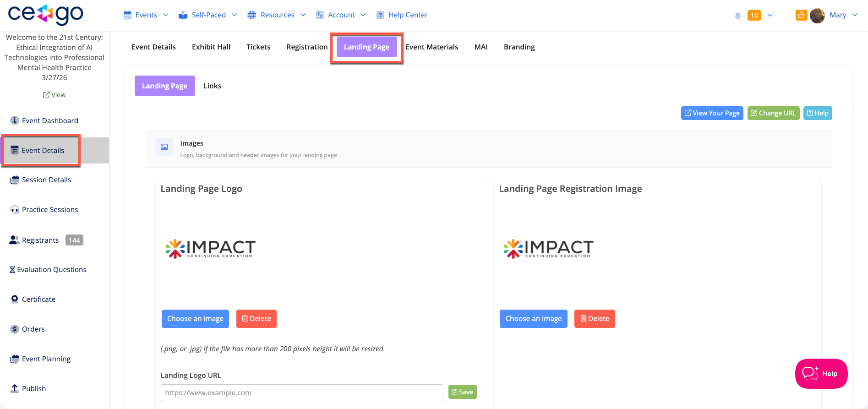The image size is (868, 409).
Task: Click the sidebar View event link
Action: (54, 95)
